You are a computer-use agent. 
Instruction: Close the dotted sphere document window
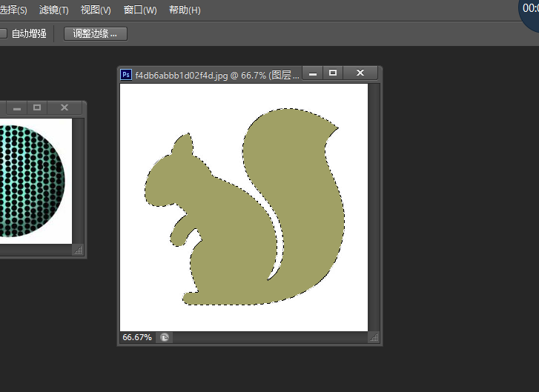point(65,108)
